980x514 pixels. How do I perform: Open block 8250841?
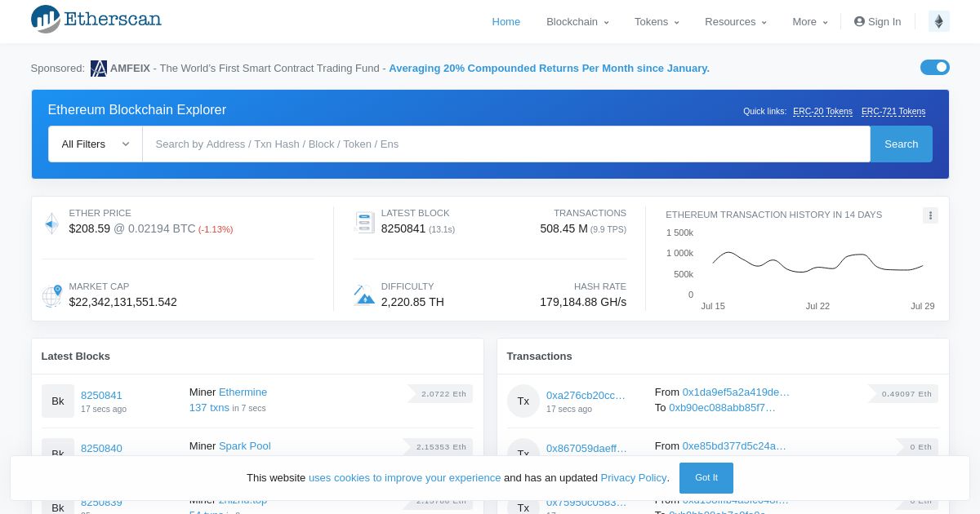(101, 395)
